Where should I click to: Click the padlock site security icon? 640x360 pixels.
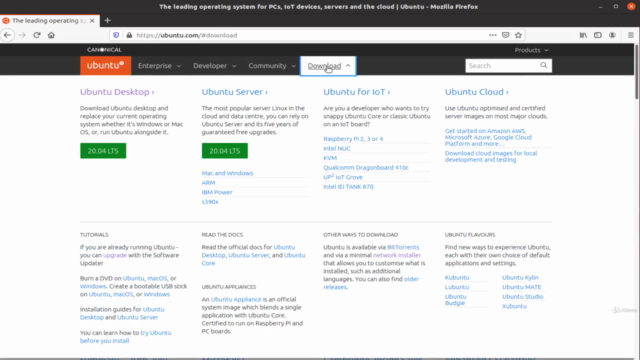click(x=129, y=35)
